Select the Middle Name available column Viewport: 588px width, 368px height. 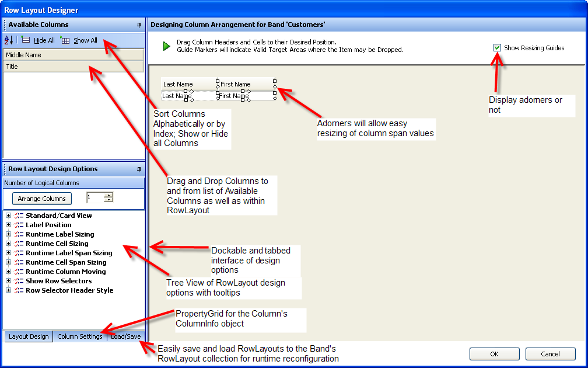click(x=73, y=55)
